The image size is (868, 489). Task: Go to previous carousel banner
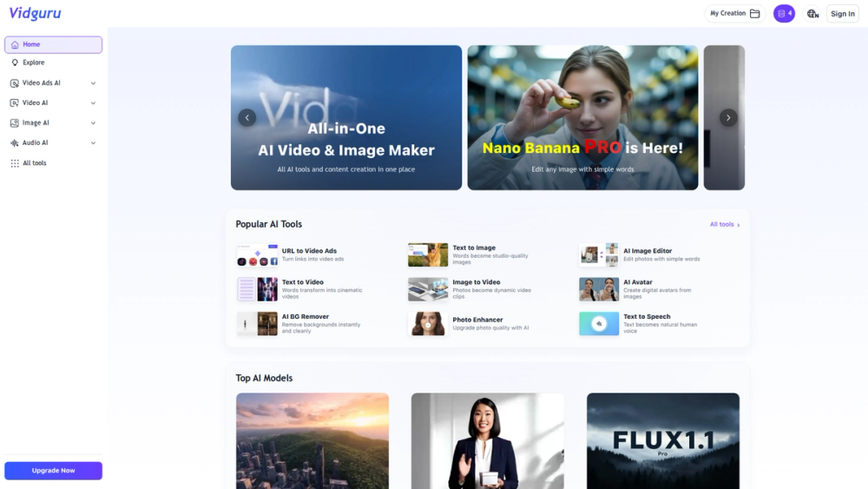(247, 117)
